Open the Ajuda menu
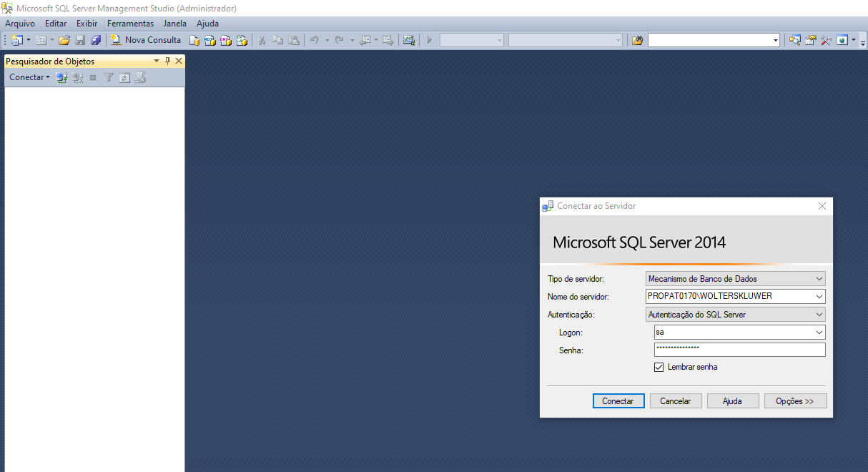Screen dimensions: 868x472 click(207, 24)
